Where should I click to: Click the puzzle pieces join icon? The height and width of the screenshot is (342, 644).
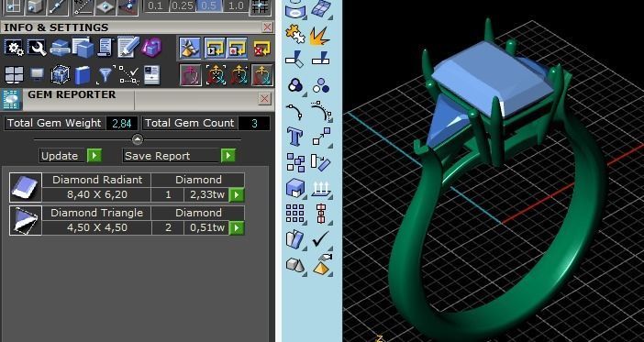pos(294,34)
